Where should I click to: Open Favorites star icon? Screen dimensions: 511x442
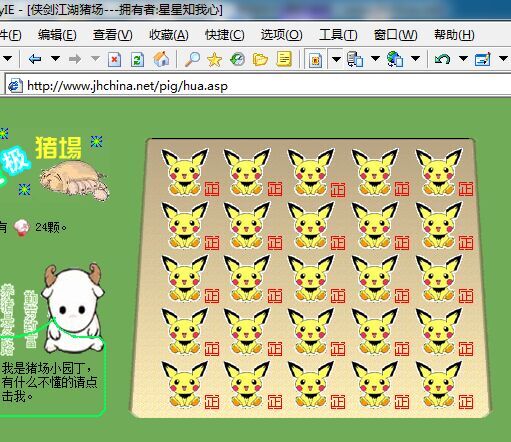[x=214, y=60]
